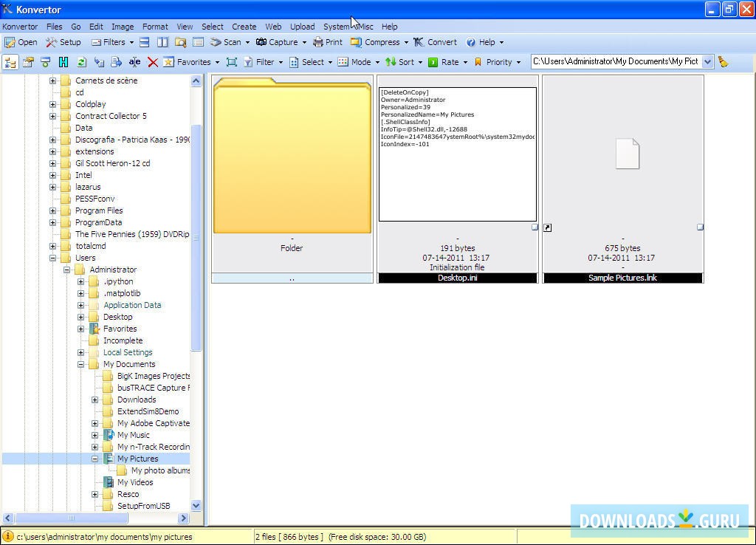
Task: Open the Create menu
Action: pyautogui.click(x=244, y=27)
